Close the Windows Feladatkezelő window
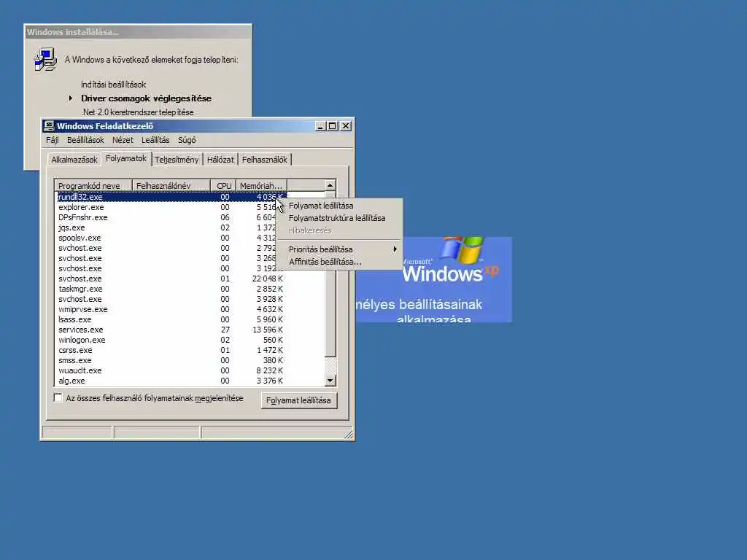This screenshot has height=560, width=747. (347, 125)
